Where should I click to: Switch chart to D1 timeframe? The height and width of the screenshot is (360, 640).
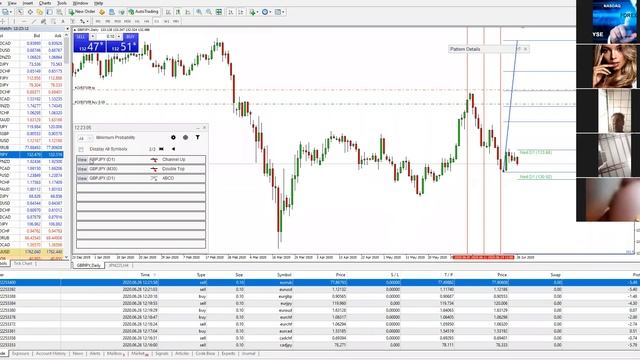156,21
